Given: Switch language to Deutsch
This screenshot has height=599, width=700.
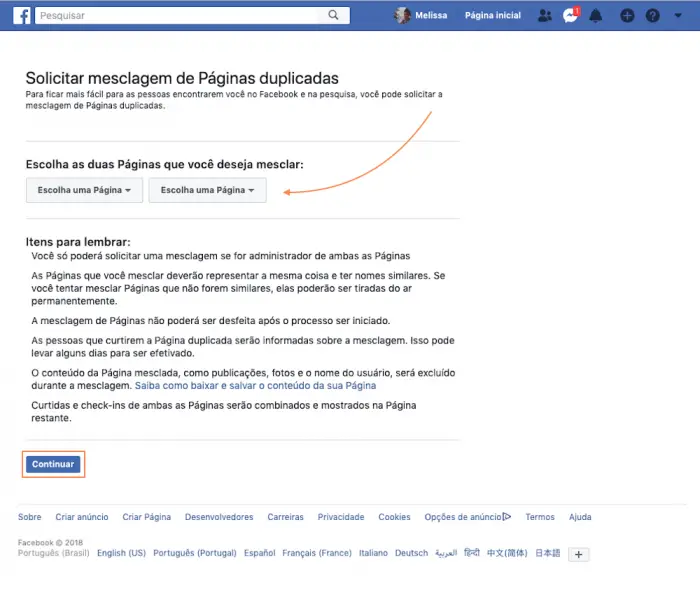Looking at the screenshot, I should [x=411, y=553].
